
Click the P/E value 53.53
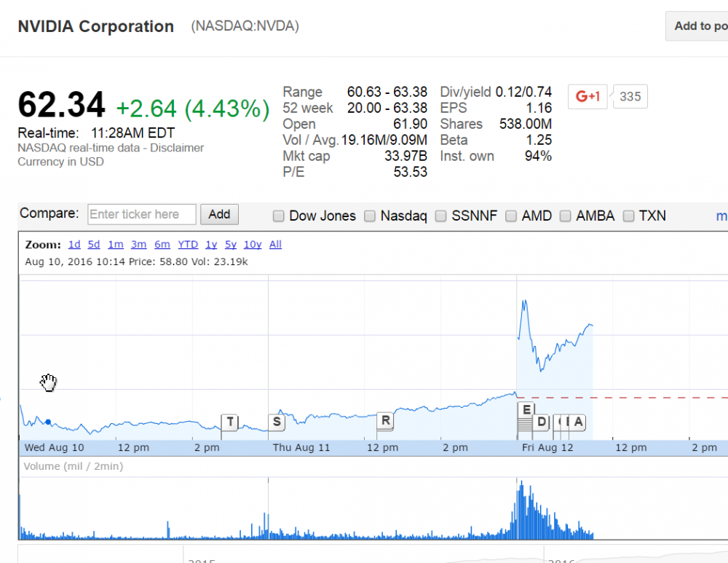point(410,172)
